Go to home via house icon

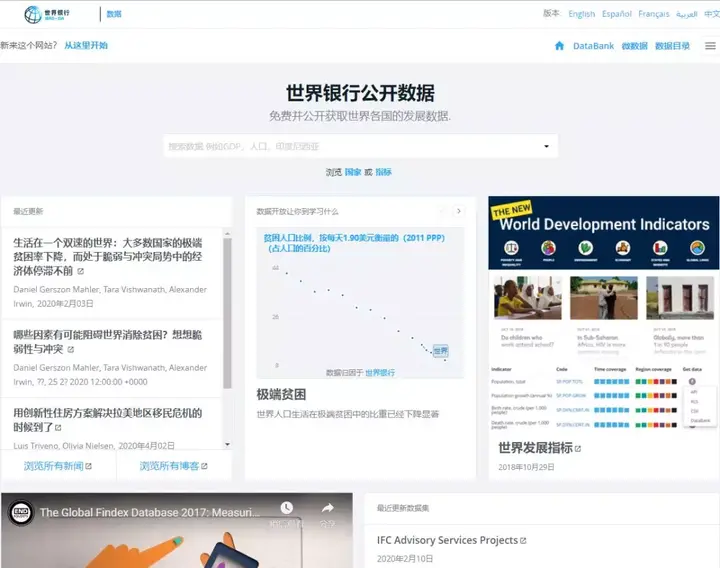559,45
